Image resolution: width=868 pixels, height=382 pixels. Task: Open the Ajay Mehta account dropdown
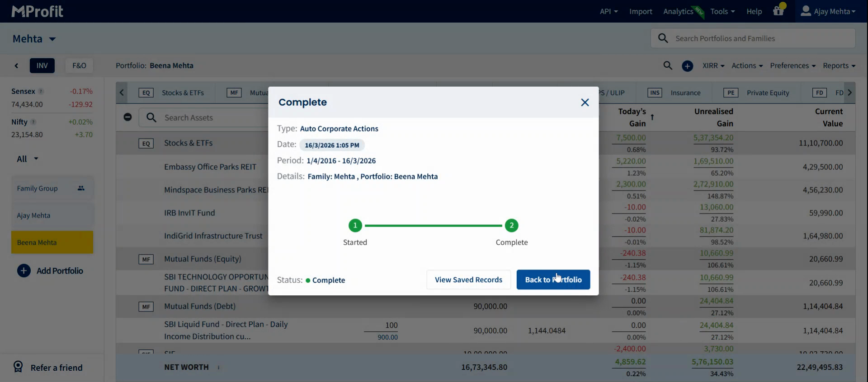point(828,11)
